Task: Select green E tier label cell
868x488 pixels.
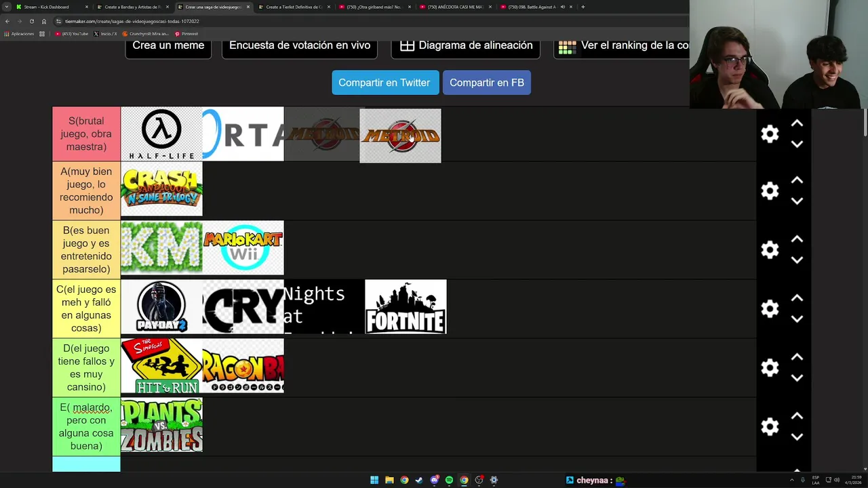Action: click(86, 426)
